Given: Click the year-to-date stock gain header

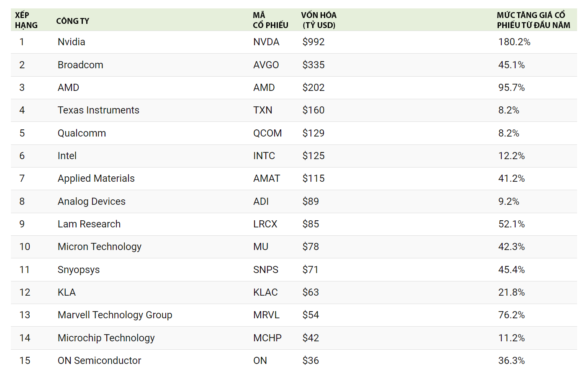Looking at the screenshot, I should (533, 20).
